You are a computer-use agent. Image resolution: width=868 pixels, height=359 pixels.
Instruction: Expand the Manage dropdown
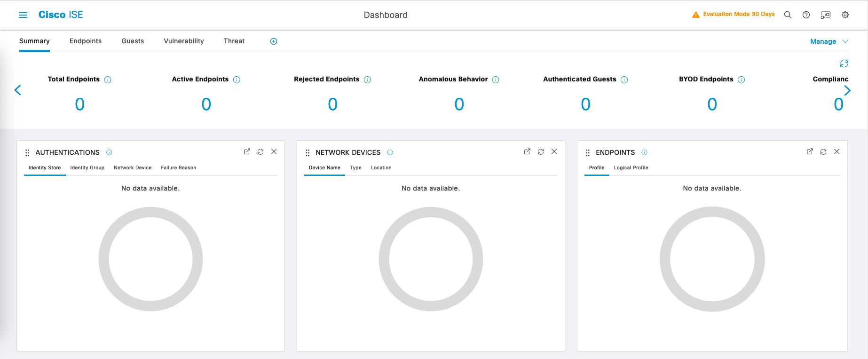click(x=829, y=41)
